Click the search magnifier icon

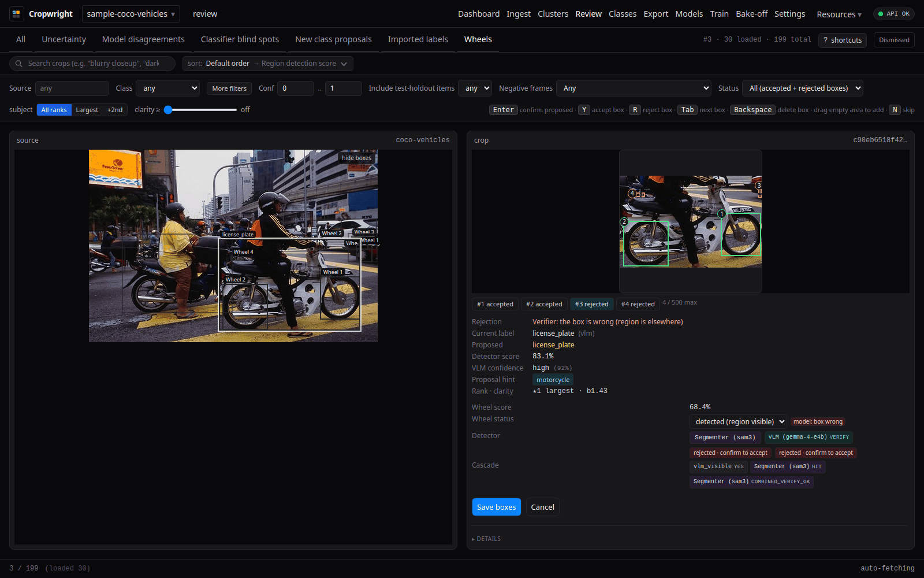point(19,64)
